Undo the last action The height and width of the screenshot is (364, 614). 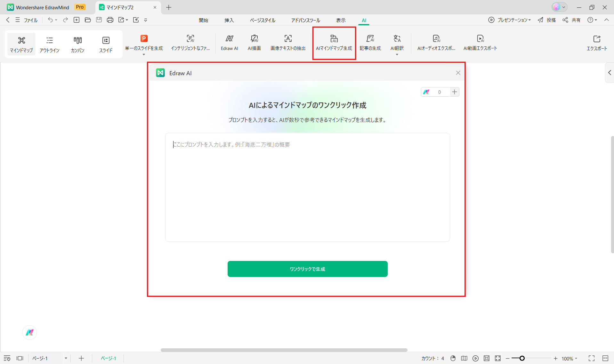(x=50, y=20)
